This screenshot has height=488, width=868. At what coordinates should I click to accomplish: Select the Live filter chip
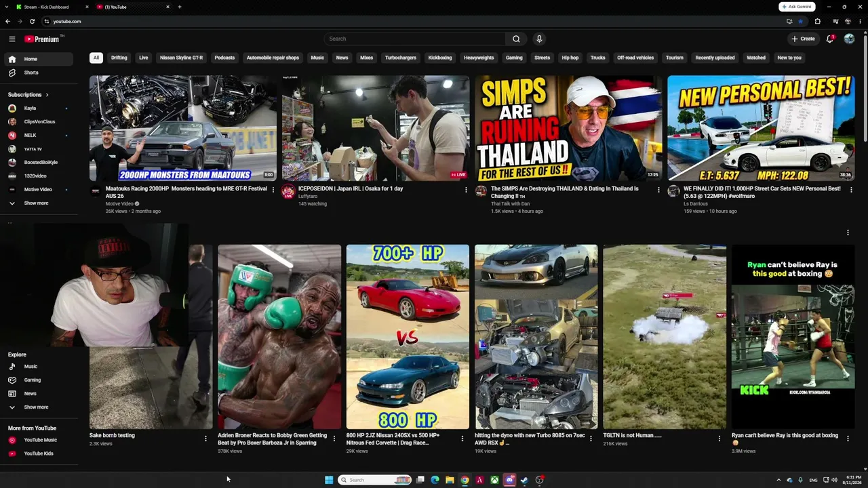144,58
